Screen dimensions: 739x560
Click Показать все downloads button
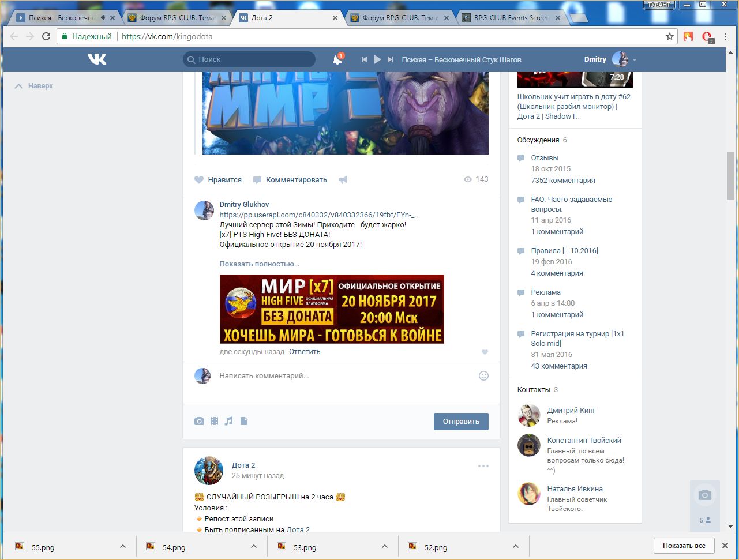point(684,546)
